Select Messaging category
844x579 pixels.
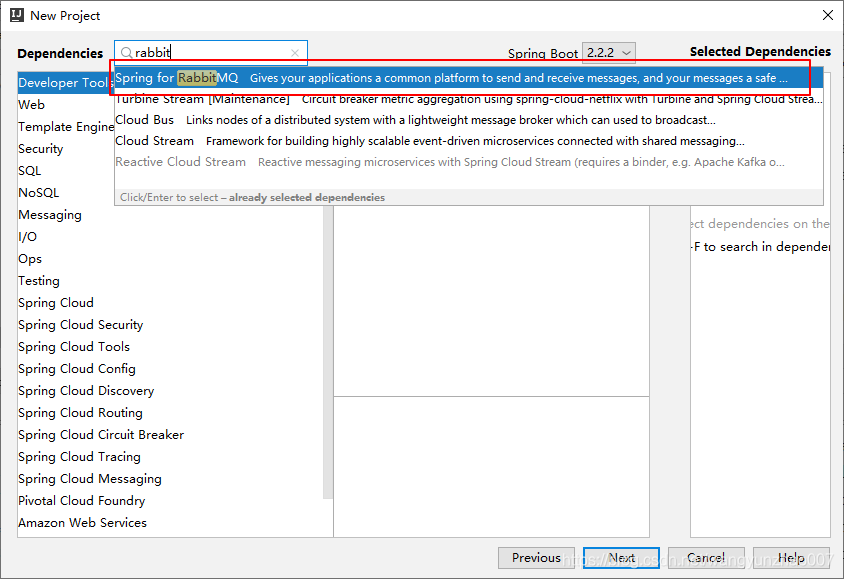50,215
